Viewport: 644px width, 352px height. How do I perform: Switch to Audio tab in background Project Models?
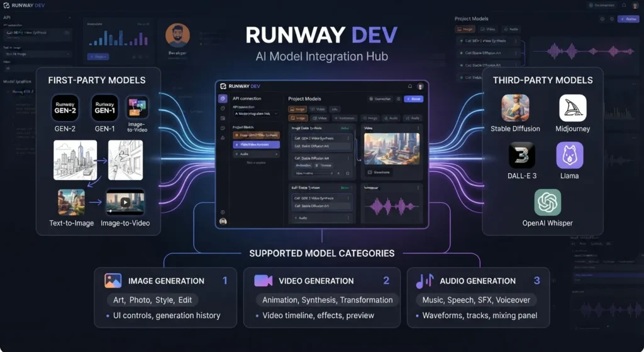511,29
